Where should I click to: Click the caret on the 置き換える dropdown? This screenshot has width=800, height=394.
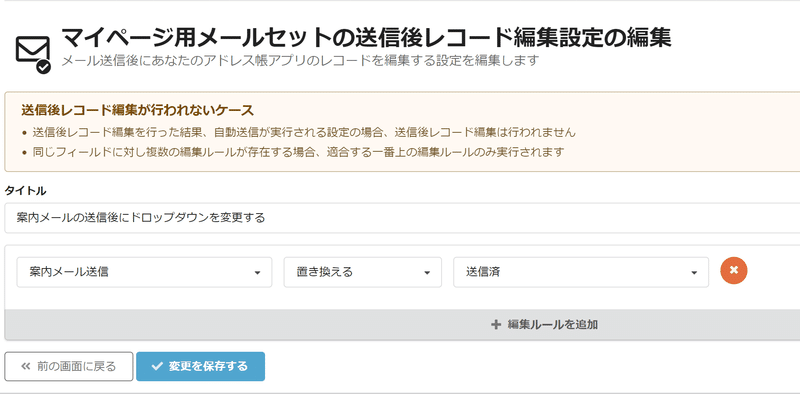(x=427, y=273)
